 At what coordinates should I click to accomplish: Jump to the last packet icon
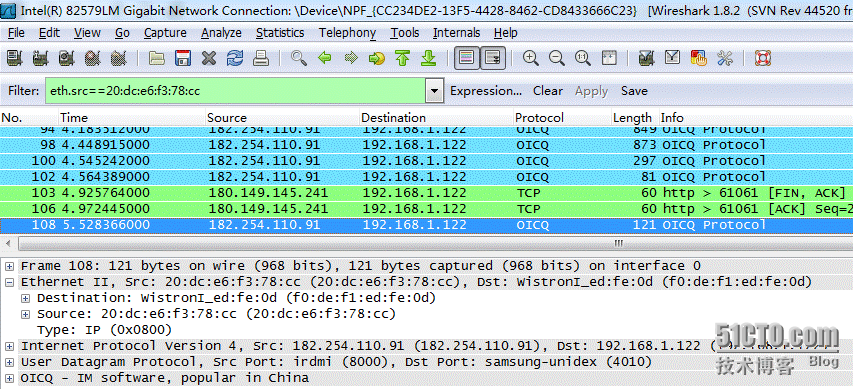429,58
